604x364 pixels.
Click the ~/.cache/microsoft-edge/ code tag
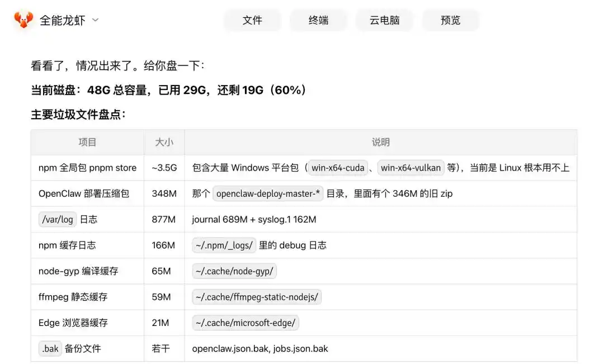(246, 323)
